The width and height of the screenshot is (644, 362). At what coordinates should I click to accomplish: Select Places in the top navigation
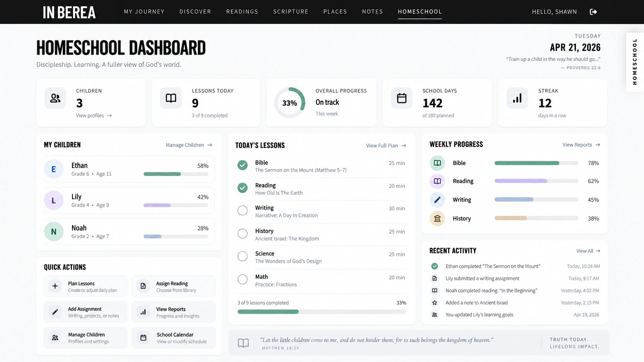pos(335,12)
